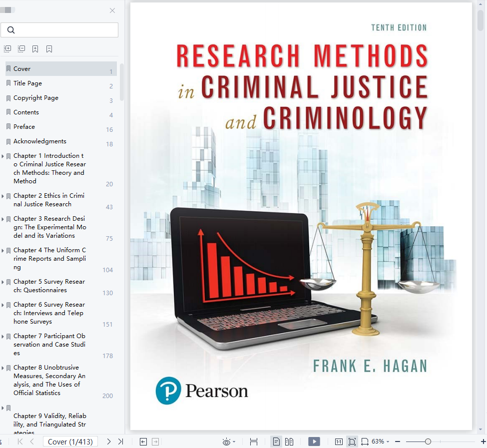This screenshot has width=487, height=448.
Task: Click the fit width icon
Action: 365,442
